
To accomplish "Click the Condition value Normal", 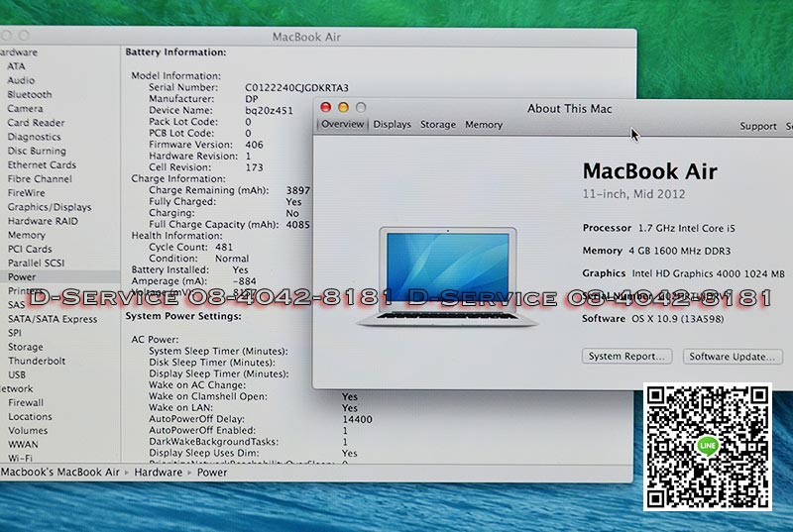I will (232, 259).
